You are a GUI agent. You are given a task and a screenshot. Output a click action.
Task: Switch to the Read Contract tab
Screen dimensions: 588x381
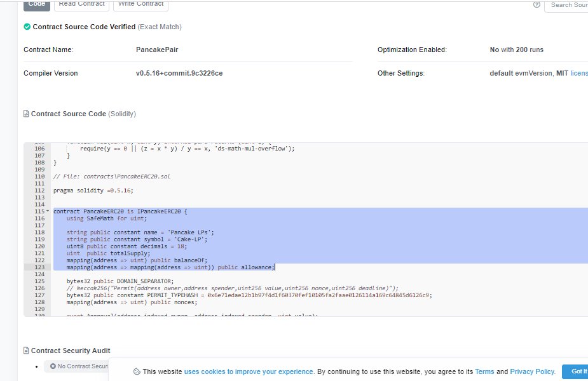[x=82, y=4]
